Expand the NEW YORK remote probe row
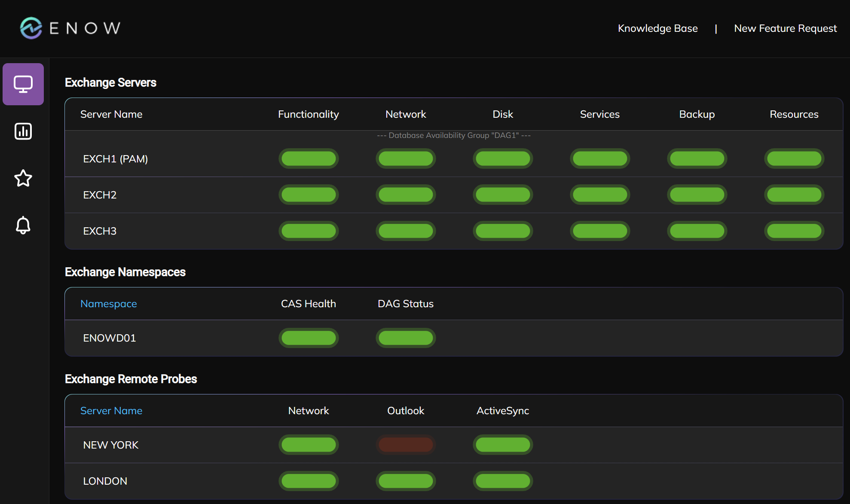The width and height of the screenshot is (850, 504). [111, 445]
